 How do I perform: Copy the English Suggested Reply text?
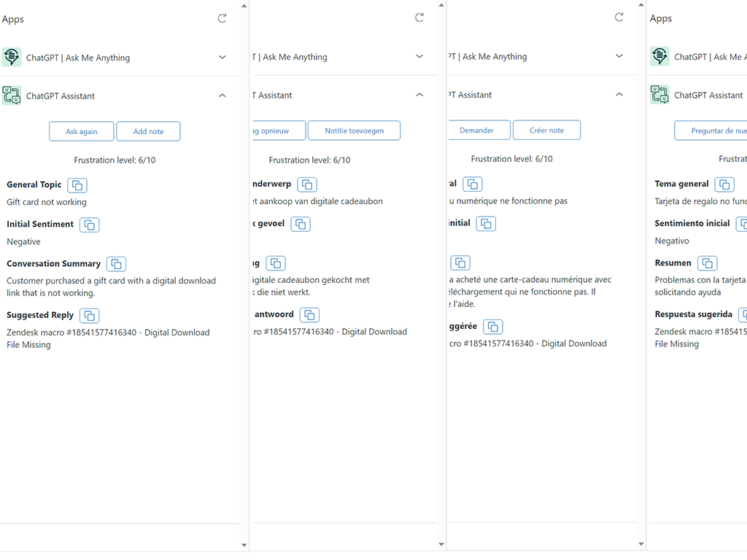click(x=89, y=316)
